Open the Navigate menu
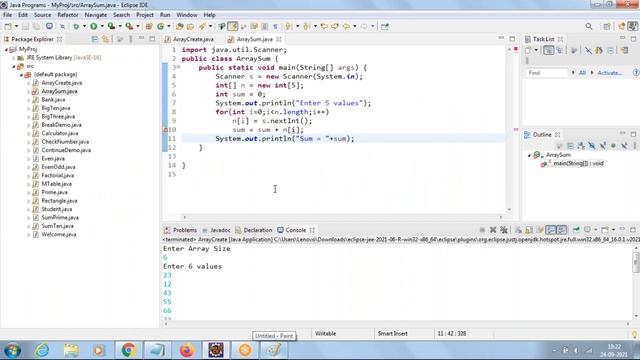Image resolution: width=640 pixels, height=360 pixels. click(96, 15)
